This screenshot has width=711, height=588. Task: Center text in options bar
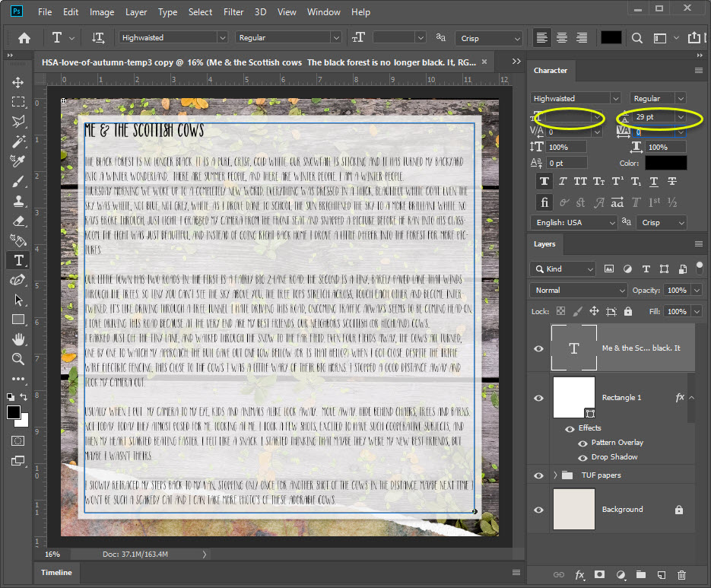click(562, 38)
